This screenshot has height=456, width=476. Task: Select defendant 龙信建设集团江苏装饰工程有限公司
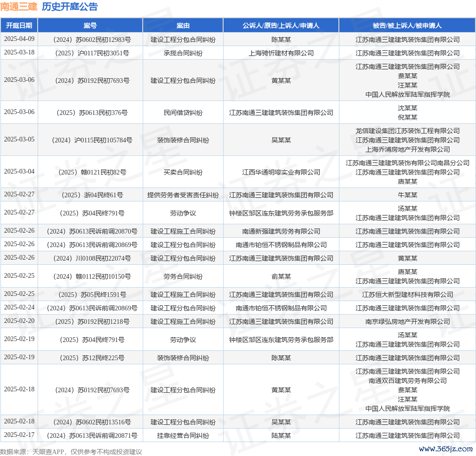407,131
